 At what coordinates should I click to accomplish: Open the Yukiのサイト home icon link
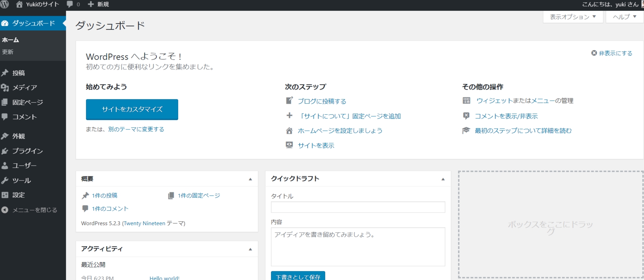19,4
